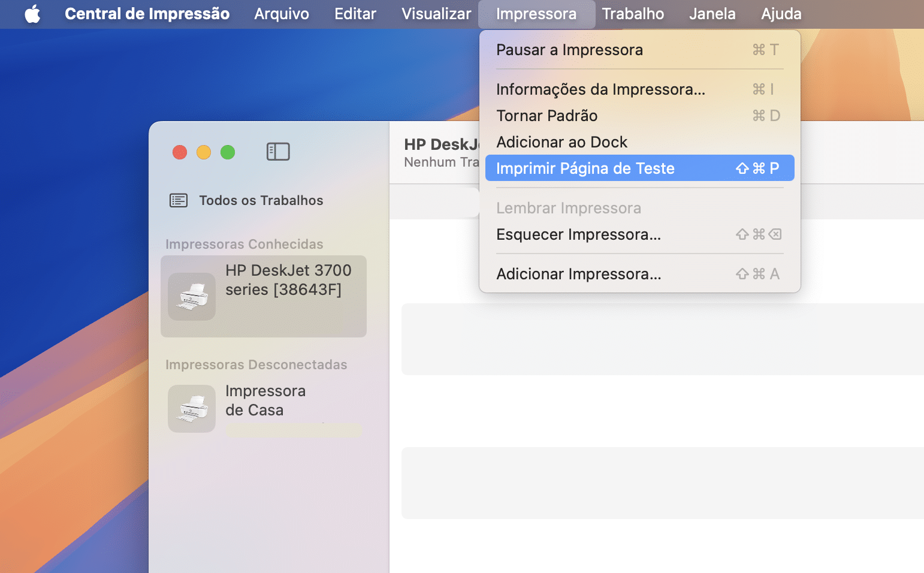924x573 pixels.
Task: Choose Pausar a Impressora
Action: coord(640,50)
